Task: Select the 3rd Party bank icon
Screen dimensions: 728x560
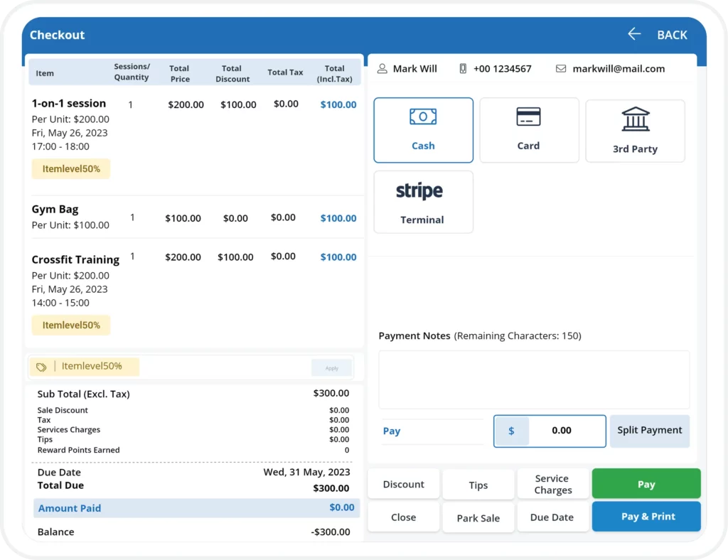Action: [635, 119]
